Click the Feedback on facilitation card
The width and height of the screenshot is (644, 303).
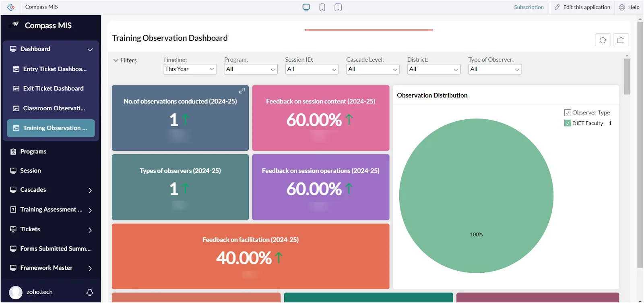(250, 256)
